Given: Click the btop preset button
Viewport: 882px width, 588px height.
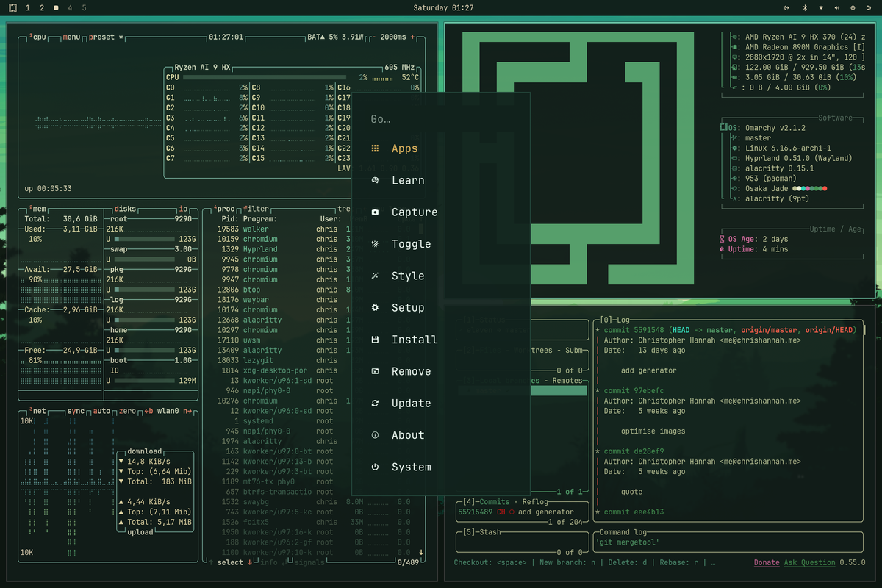Looking at the screenshot, I should click(107, 37).
